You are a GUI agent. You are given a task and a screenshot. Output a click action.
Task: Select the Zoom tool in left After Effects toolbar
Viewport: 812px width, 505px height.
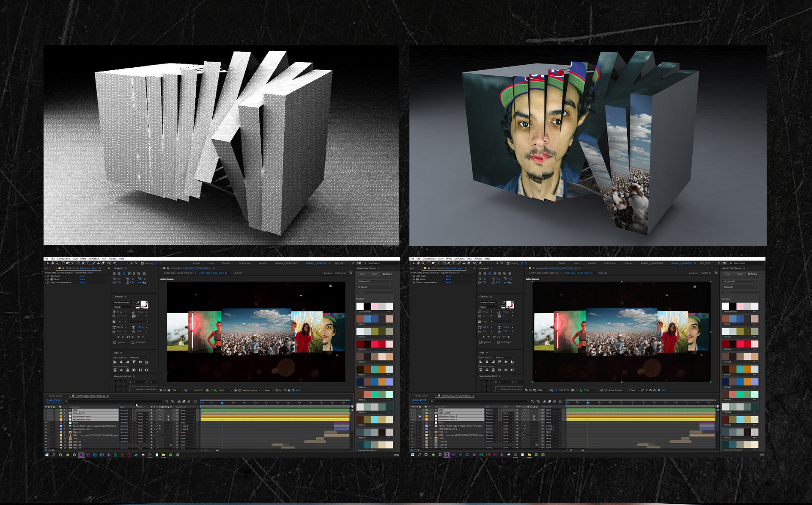click(57, 263)
